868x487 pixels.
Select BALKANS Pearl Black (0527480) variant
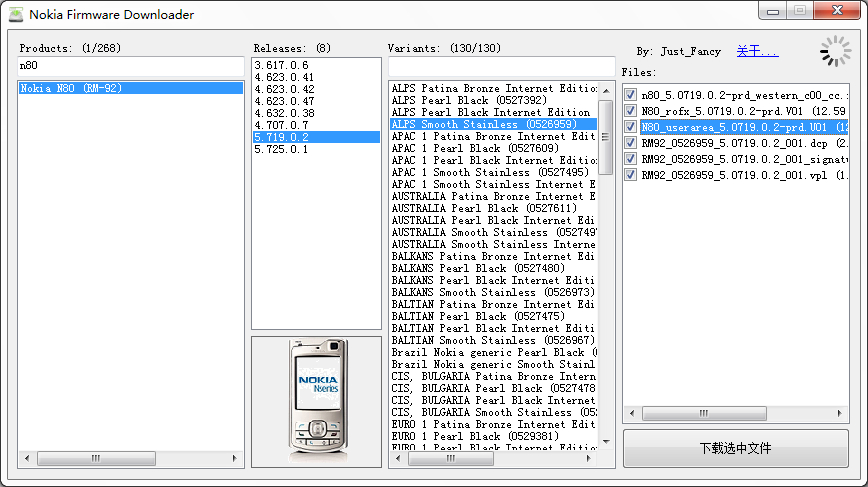coord(493,268)
